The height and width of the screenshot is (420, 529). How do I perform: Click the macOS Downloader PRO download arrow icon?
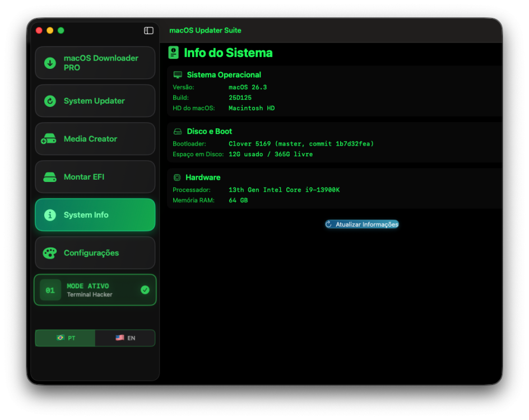50,63
